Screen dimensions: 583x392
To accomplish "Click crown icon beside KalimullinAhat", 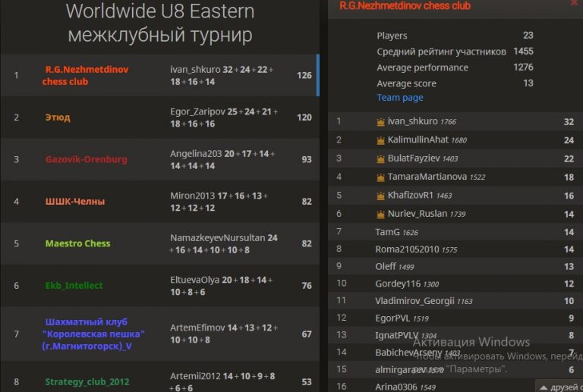I will 381,140.
